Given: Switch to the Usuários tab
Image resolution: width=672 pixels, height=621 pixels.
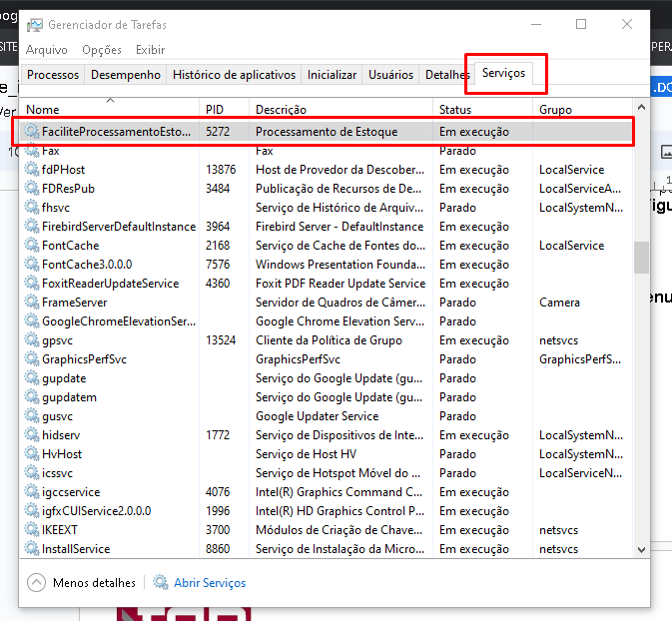Looking at the screenshot, I should coord(390,75).
